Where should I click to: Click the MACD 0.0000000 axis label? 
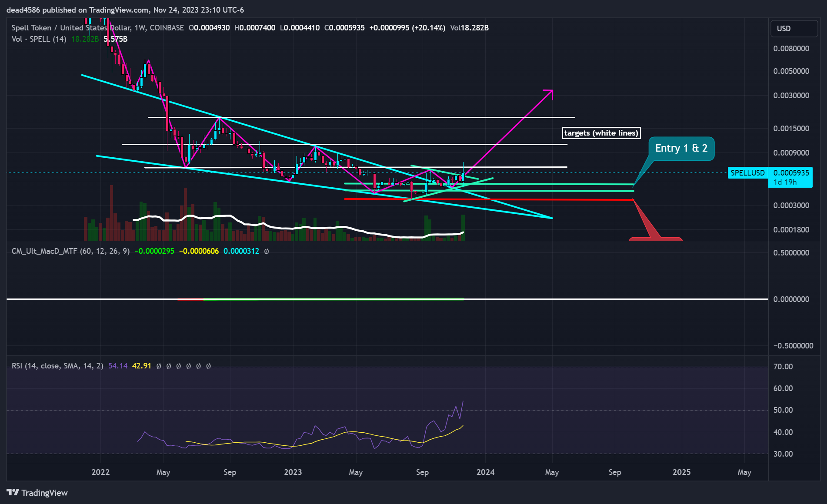(791, 299)
